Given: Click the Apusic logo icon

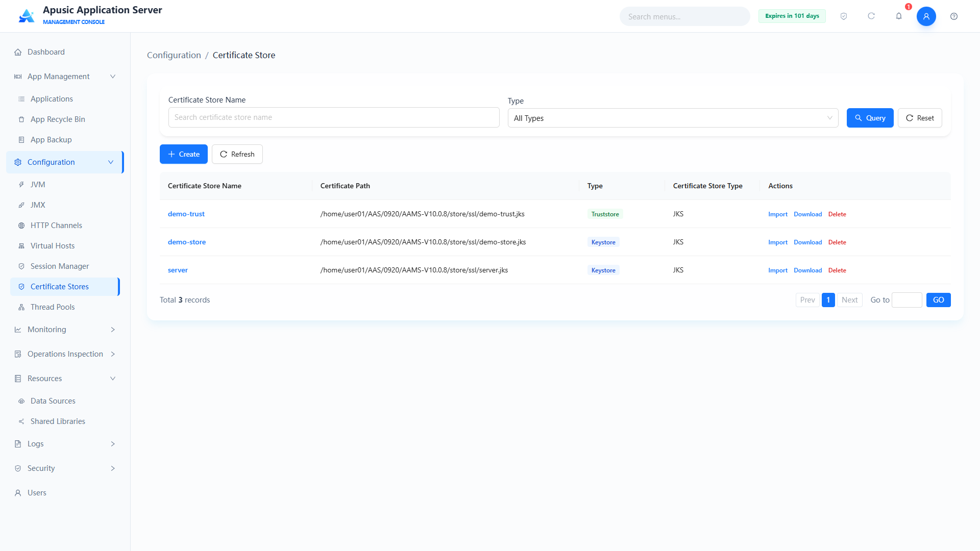Looking at the screenshot, I should click(x=27, y=16).
